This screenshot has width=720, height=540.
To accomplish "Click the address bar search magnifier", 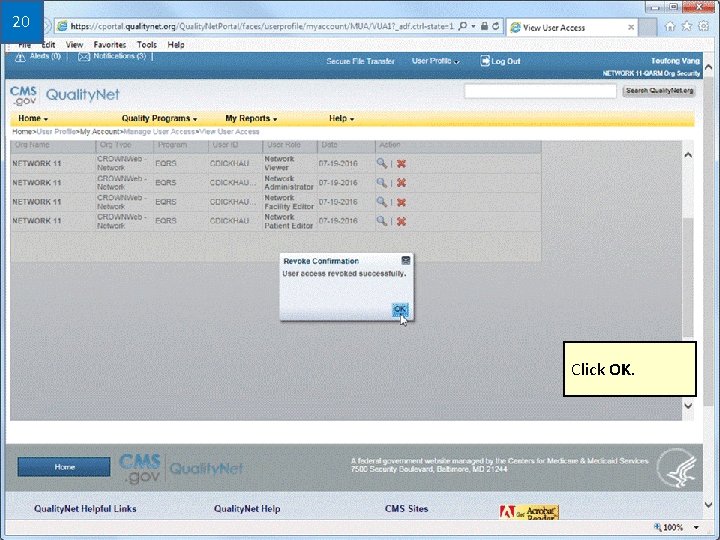I will (x=463, y=26).
